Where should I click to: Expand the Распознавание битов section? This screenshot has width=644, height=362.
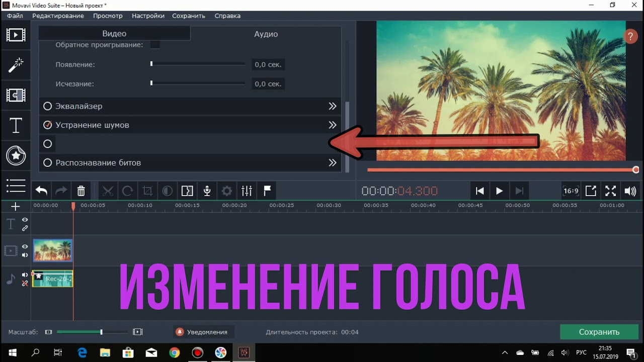[x=332, y=163]
